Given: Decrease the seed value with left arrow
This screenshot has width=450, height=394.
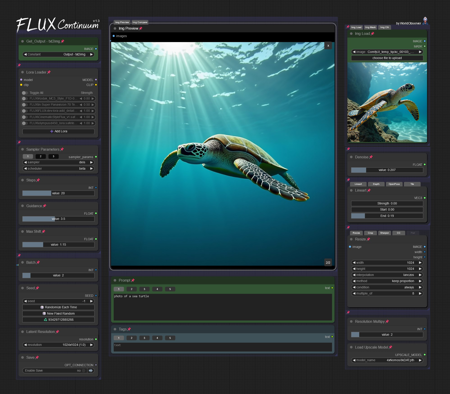Looking at the screenshot, I should pyautogui.click(x=25, y=301).
